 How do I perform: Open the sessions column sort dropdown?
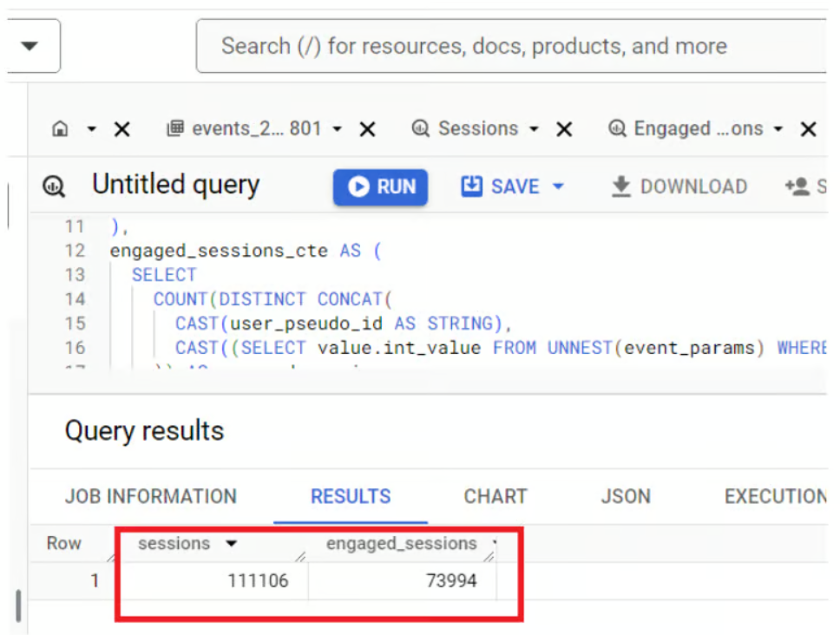231,543
